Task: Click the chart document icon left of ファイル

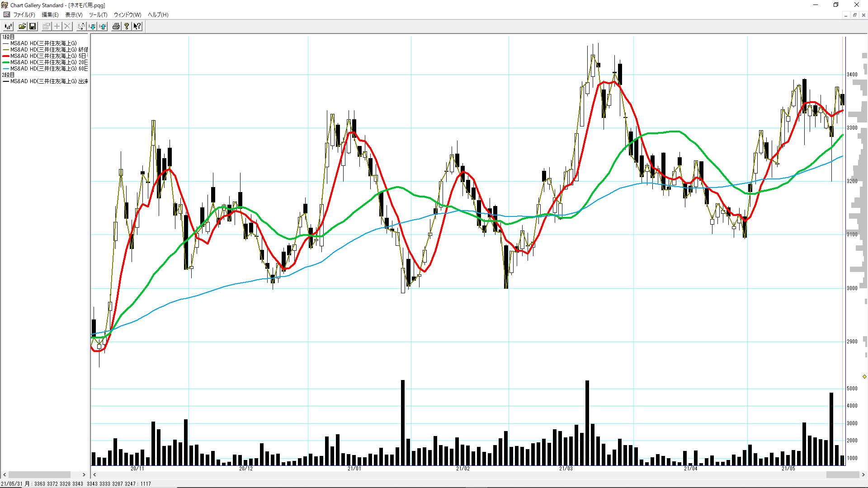Action: [x=6, y=14]
